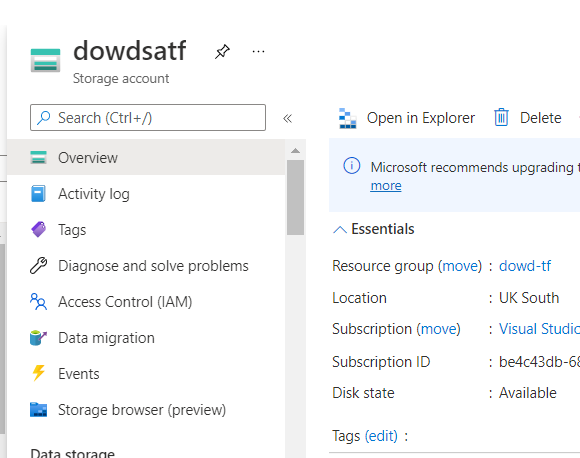Select the Subscription ID value
The image size is (580, 458).
pyautogui.click(x=539, y=361)
